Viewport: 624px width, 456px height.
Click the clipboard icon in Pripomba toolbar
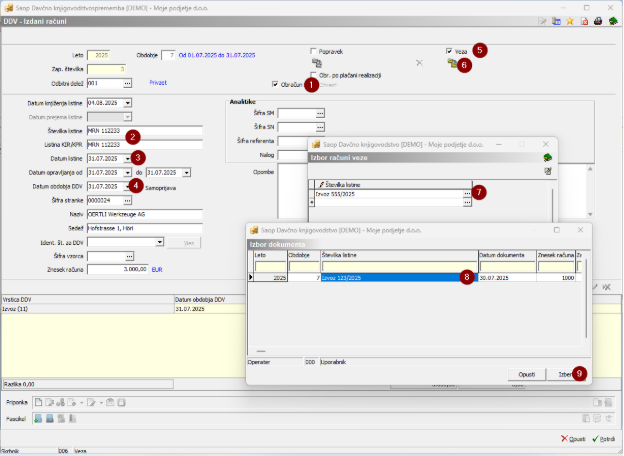point(110,402)
